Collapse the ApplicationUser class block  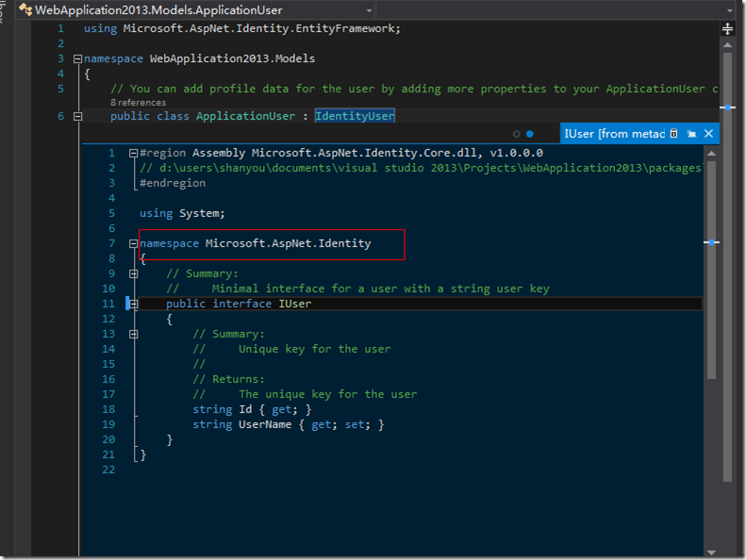77,116
